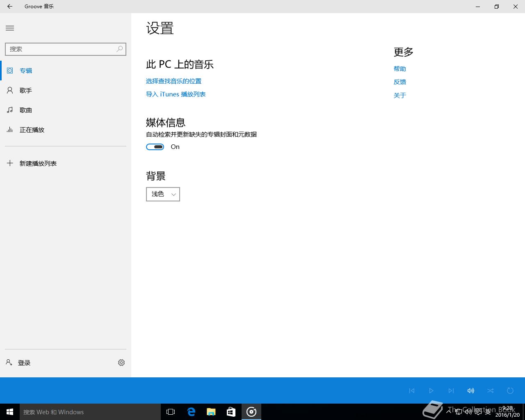Click the plus icon beside 新建播放列表

tap(10, 163)
